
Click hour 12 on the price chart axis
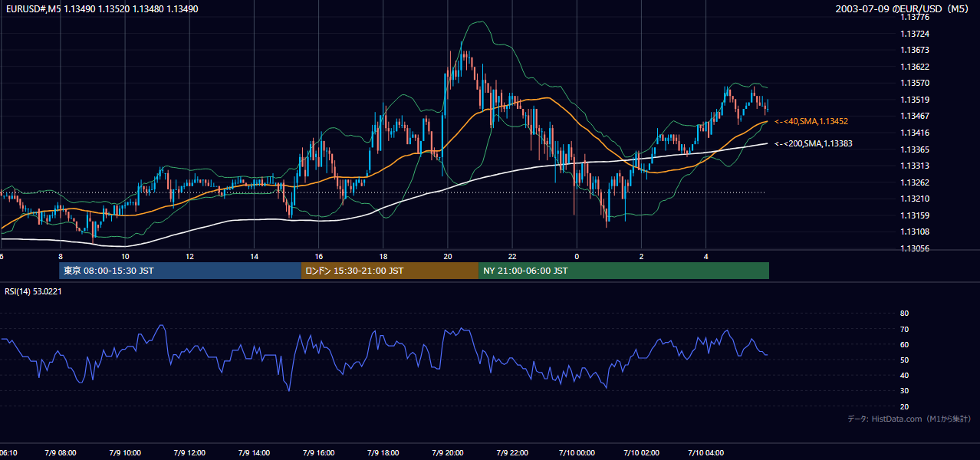[189, 257]
